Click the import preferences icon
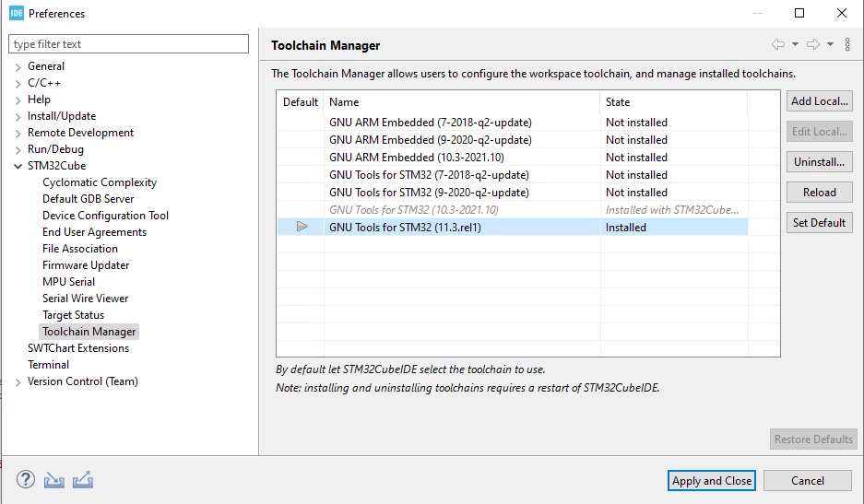 54,480
